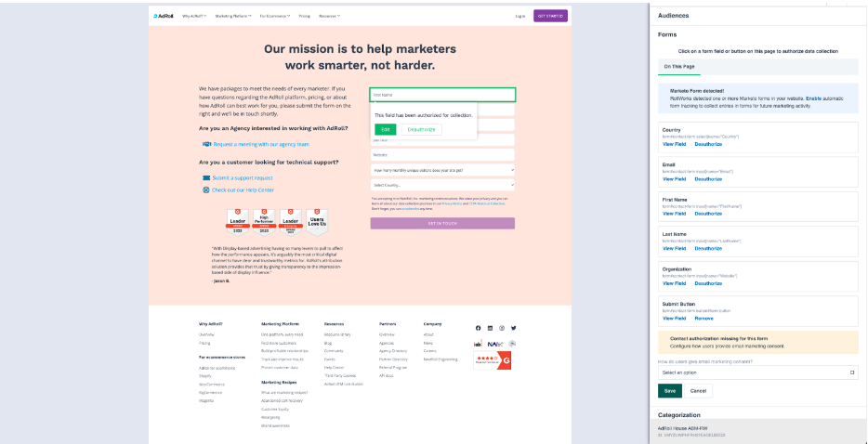
Task: Open the Select Country dropdown
Action: (x=441, y=185)
